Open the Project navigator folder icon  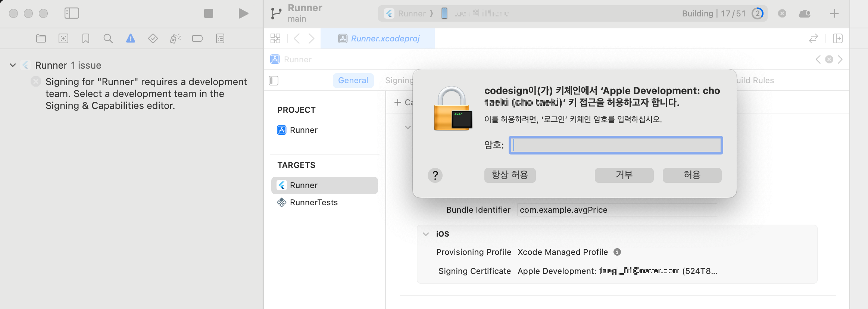point(41,38)
